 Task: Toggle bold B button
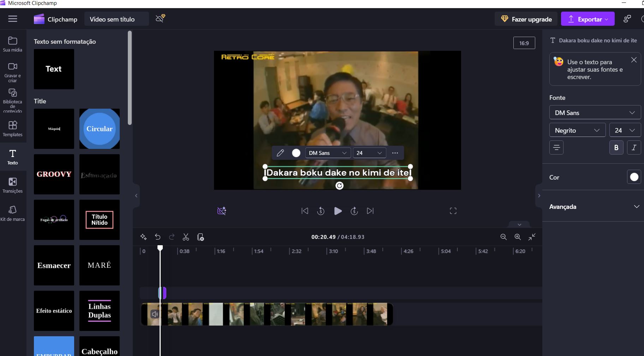pyautogui.click(x=616, y=147)
